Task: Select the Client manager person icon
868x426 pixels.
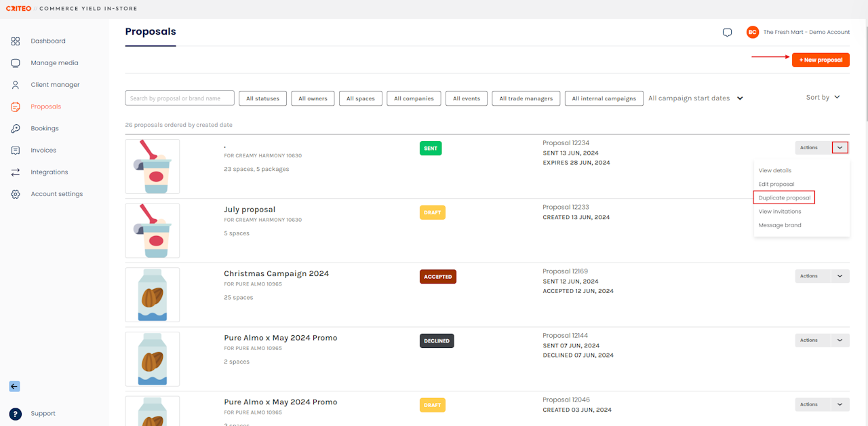Action: point(16,85)
